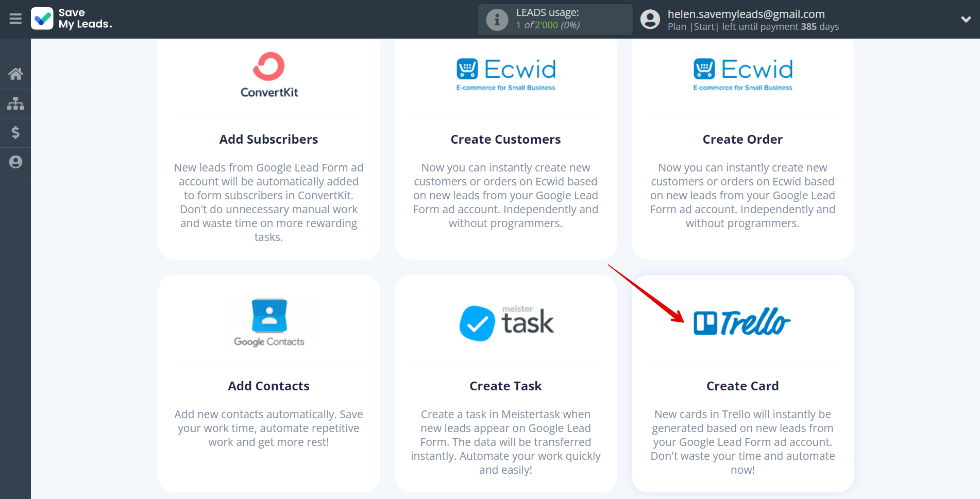Open the profile sidebar icon

pyautogui.click(x=15, y=162)
